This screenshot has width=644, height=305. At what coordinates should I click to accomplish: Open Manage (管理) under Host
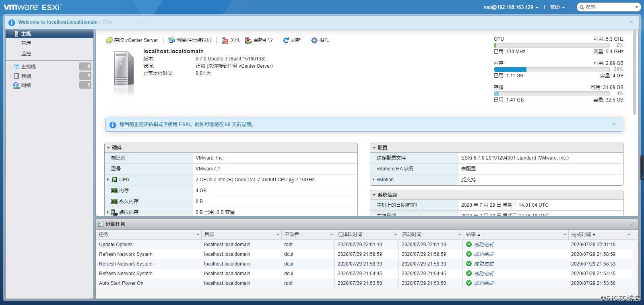pos(26,43)
